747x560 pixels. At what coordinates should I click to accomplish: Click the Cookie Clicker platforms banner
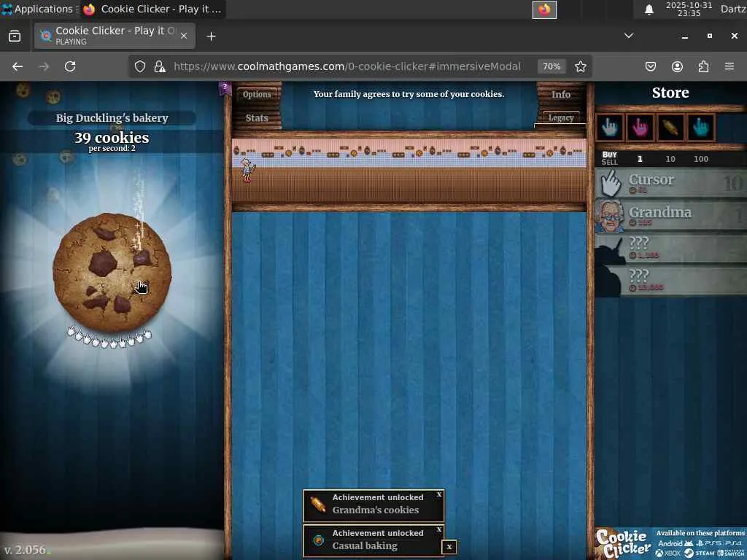tap(671, 543)
